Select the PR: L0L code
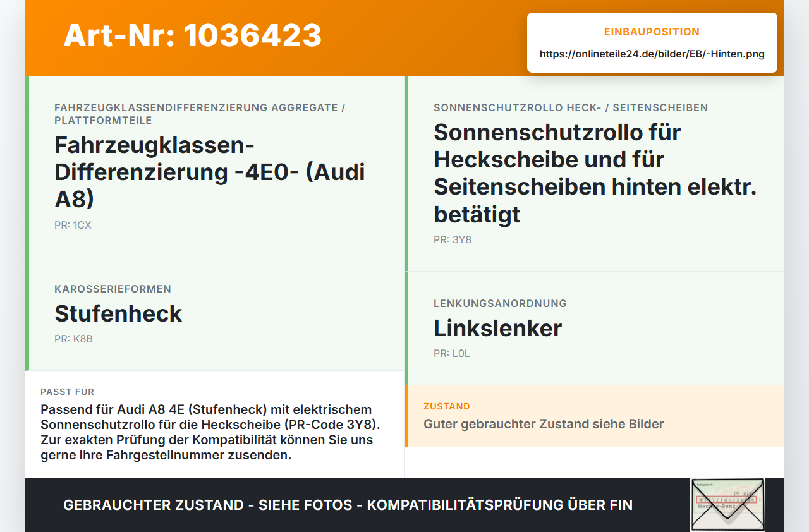The width and height of the screenshot is (809, 532). (452, 353)
